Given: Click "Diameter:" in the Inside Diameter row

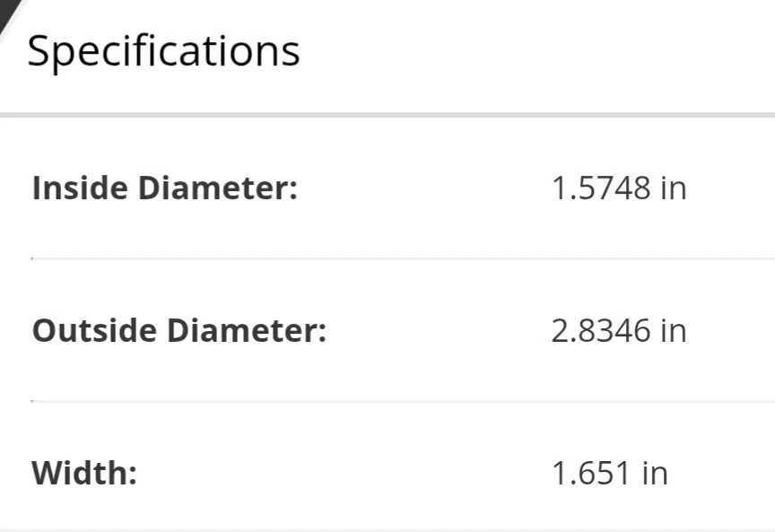Looking at the screenshot, I should 215,189.
